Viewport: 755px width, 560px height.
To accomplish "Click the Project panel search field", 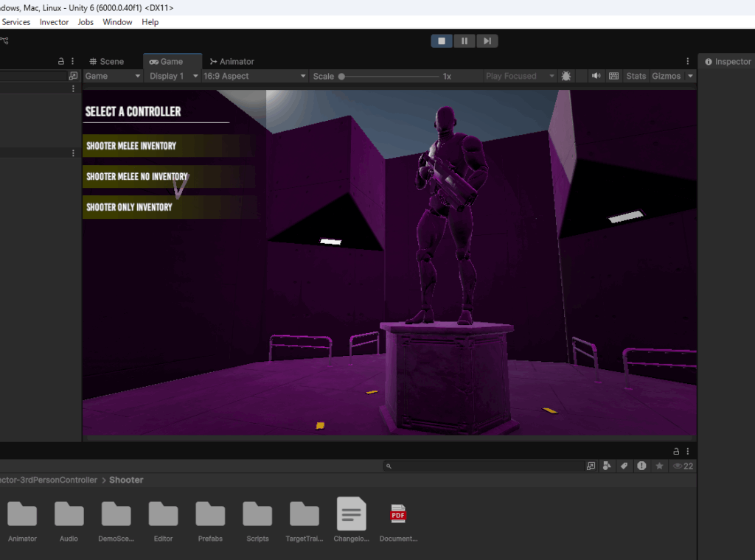I will pyautogui.click(x=487, y=466).
